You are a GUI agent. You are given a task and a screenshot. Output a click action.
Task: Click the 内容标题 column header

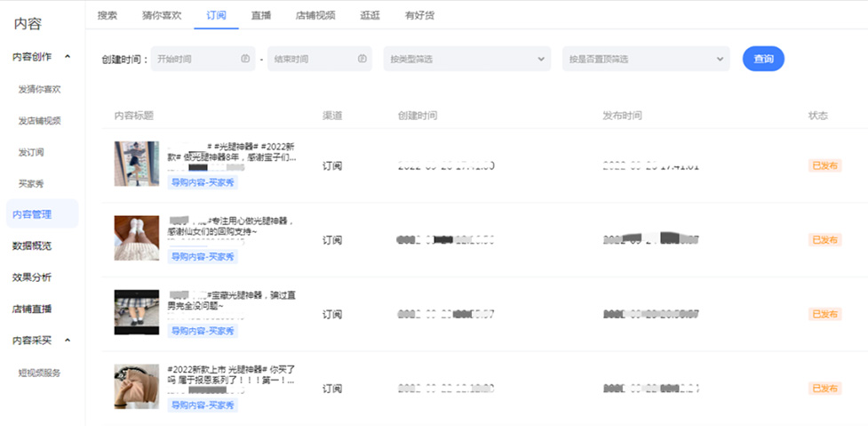134,116
